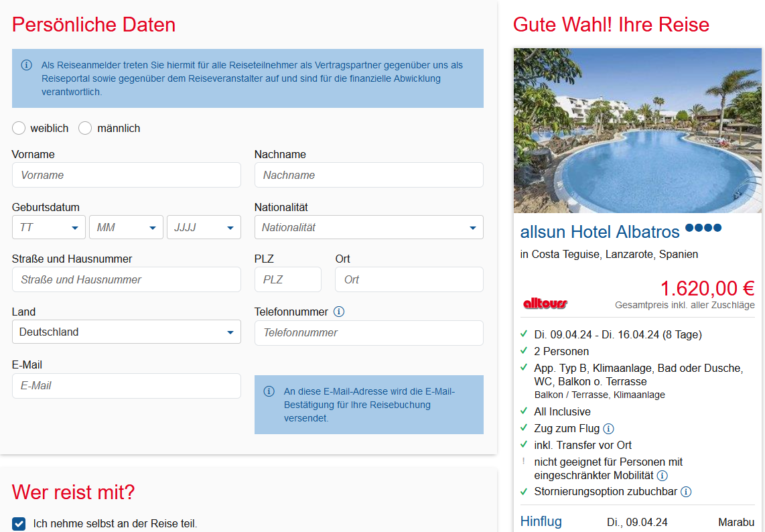
Task: Click the allsun Hotel Albatros title link
Action: click(600, 232)
